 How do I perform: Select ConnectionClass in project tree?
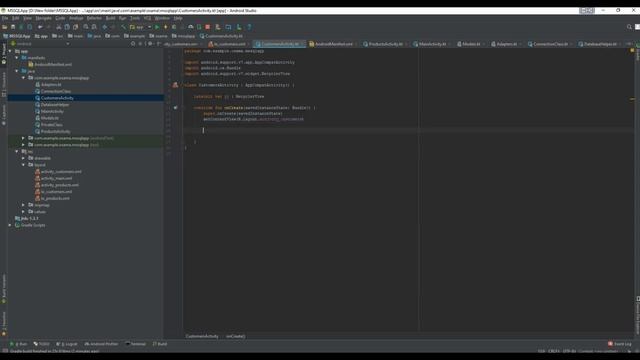[56, 91]
